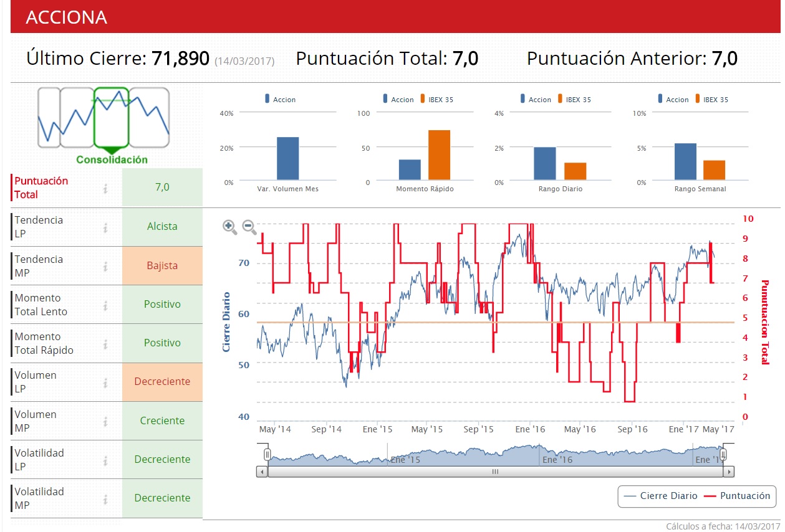Click blue Accion bar in Rango Semanal
Viewport: 785px width, 532px height.
pos(685,162)
